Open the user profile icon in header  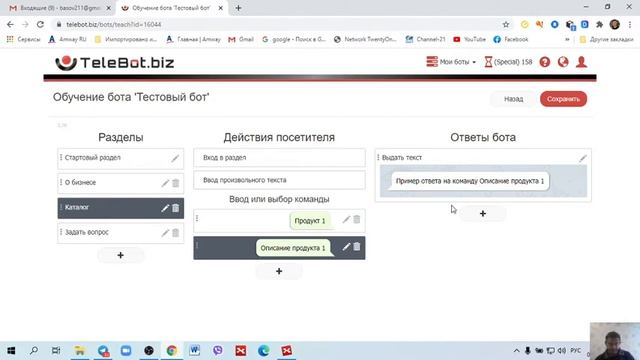[581, 62]
